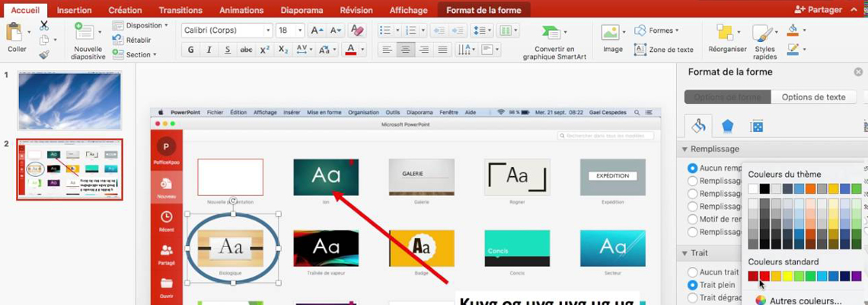
Task: Click center text alignment icon
Action: point(406,50)
